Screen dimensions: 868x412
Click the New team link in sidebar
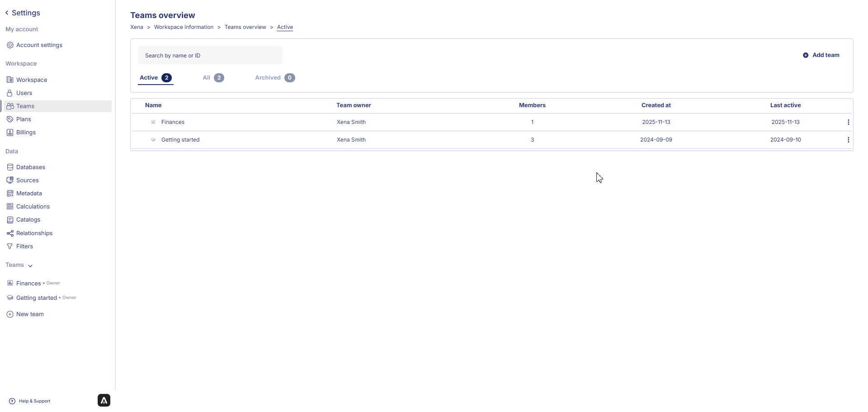30,314
